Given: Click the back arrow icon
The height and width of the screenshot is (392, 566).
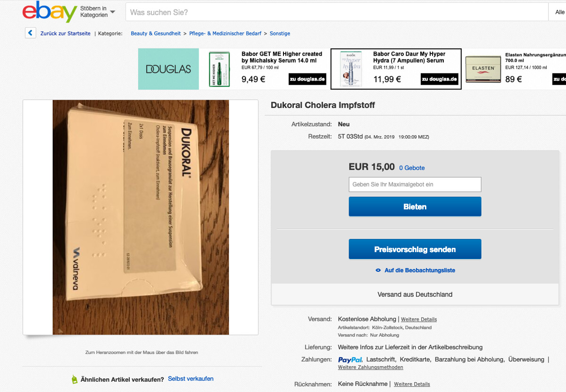Looking at the screenshot, I should coord(30,33).
